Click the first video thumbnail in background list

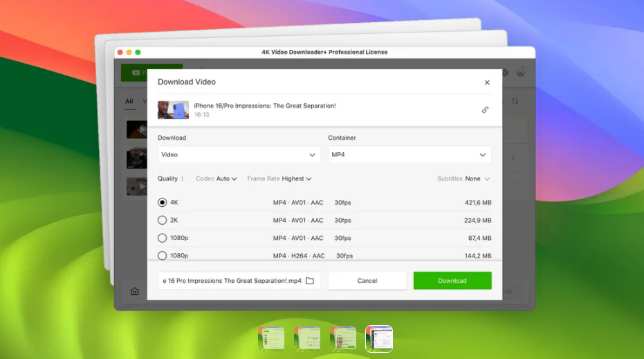(x=137, y=129)
